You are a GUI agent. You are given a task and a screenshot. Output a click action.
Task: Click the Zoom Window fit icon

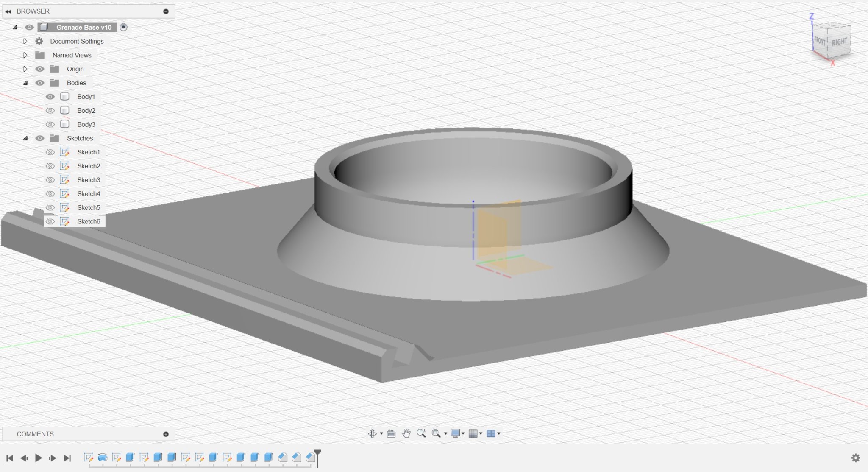436,433
